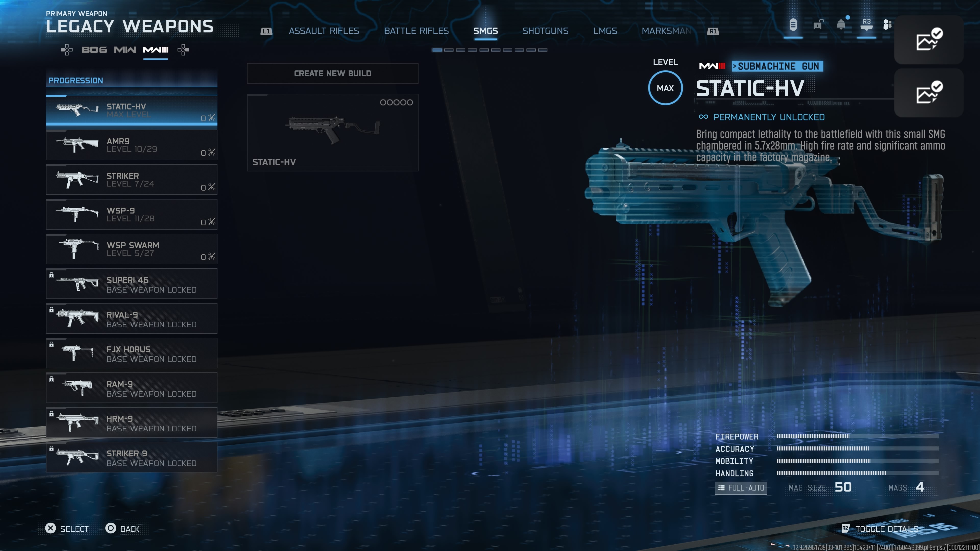Click the lock icon on HRM-9
The height and width of the screenshot is (551, 980).
(51, 414)
